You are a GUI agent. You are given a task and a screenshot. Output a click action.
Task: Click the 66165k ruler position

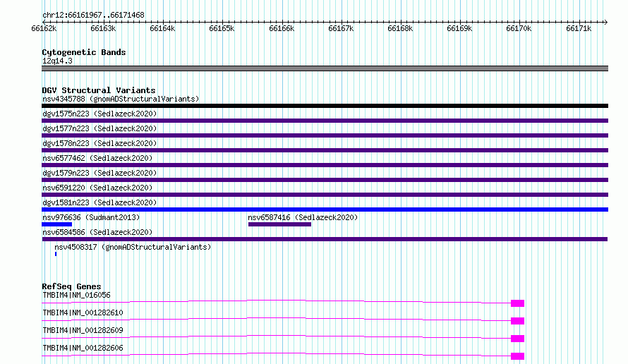[x=222, y=28]
